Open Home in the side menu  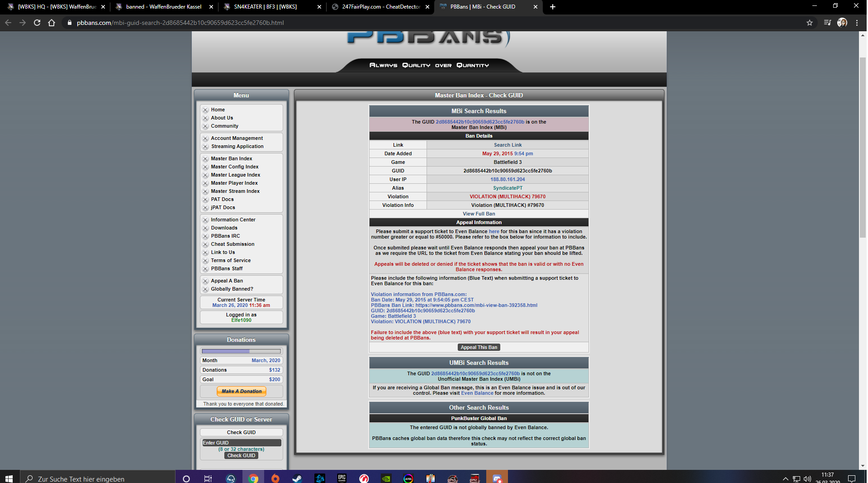(x=218, y=110)
